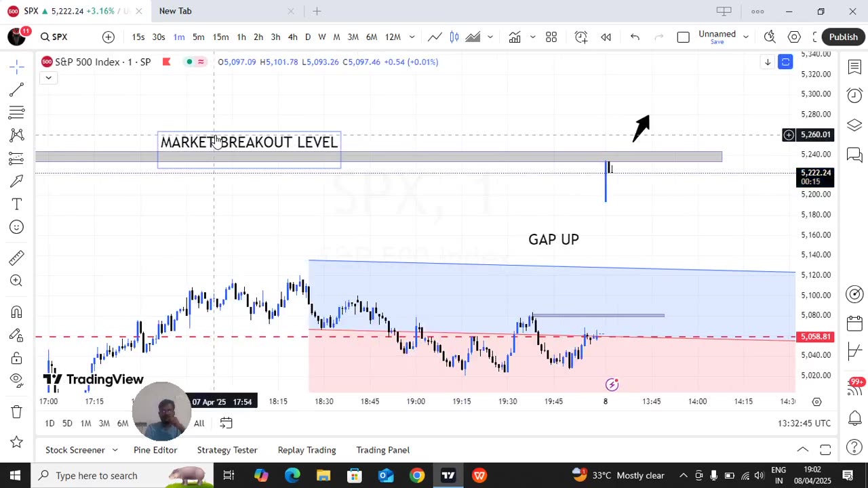Image resolution: width=868 pixels, height=488 pixels.
Task: Expand the indicators favorites dropdown
Action: [532, 37]
